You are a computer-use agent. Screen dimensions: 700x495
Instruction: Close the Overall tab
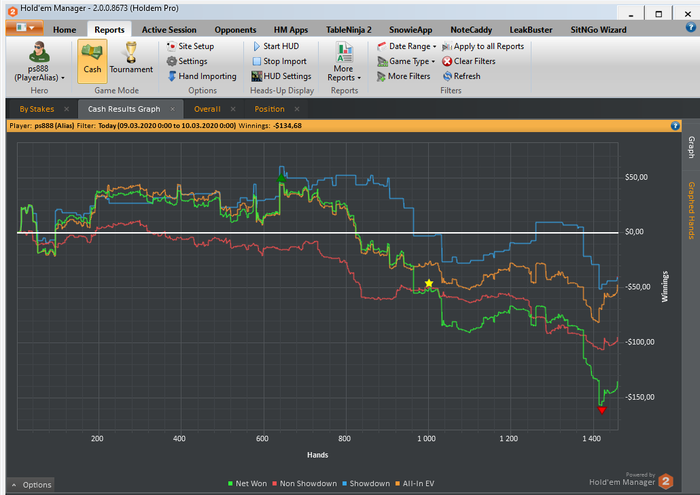233,109
